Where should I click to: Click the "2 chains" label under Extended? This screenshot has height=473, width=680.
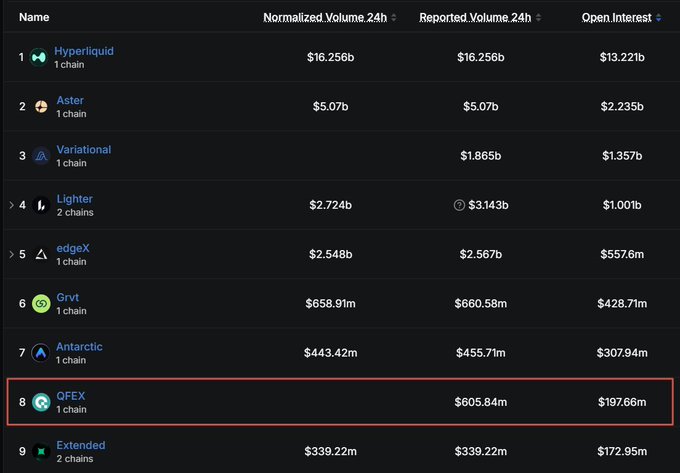75,459
